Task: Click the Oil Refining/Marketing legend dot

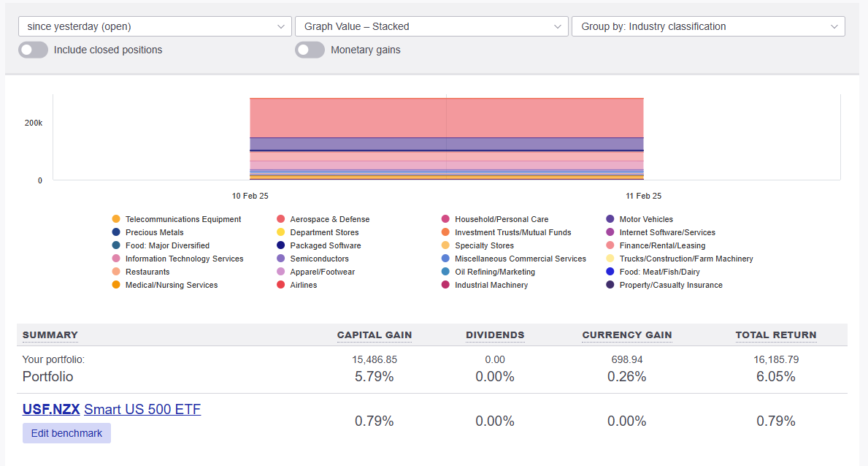Action: pos(445,272)
